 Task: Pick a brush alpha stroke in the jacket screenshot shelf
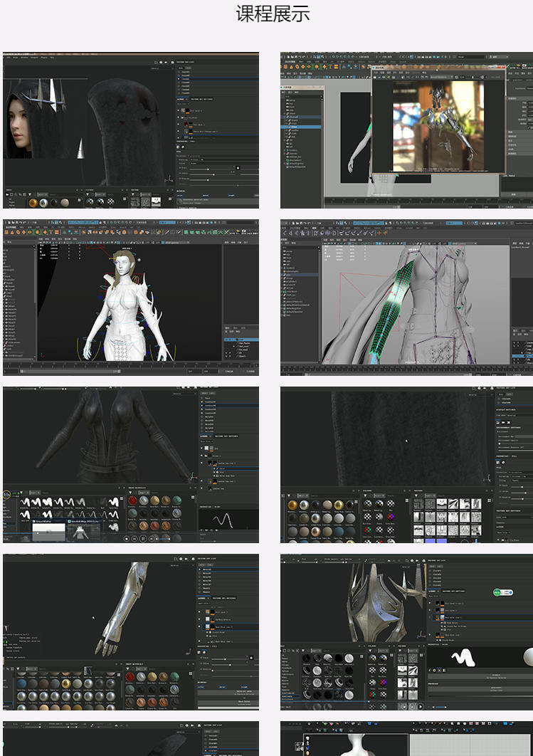coord(26,503)
